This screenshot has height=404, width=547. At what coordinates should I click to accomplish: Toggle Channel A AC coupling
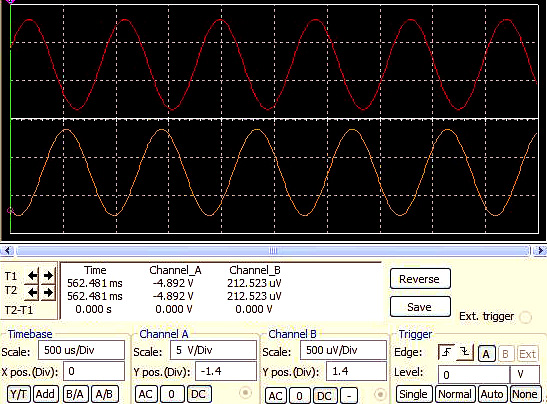146,394
